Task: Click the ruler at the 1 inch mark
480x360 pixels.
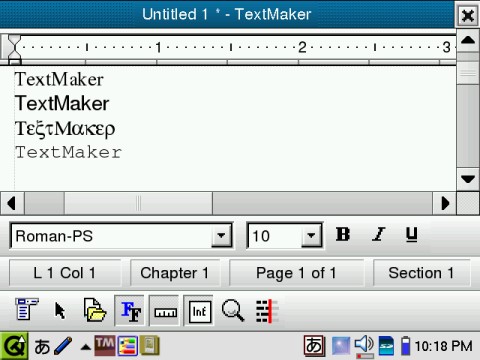Action: 158,47
